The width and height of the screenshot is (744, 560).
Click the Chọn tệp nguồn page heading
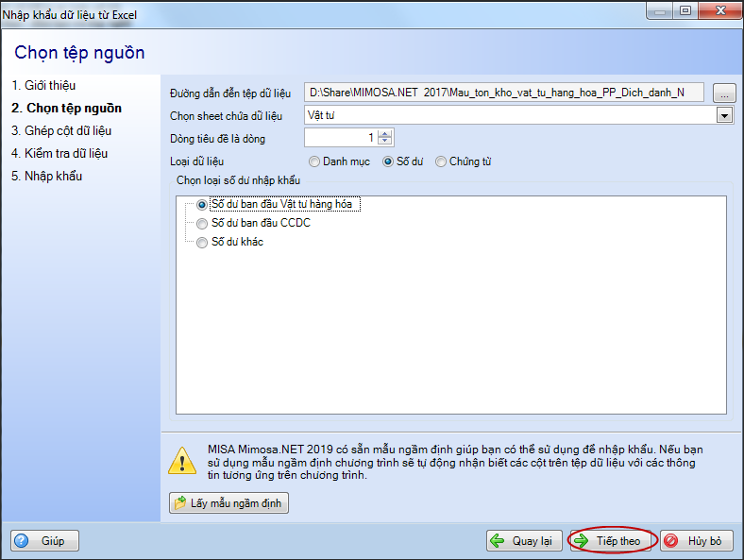(79, 53)
